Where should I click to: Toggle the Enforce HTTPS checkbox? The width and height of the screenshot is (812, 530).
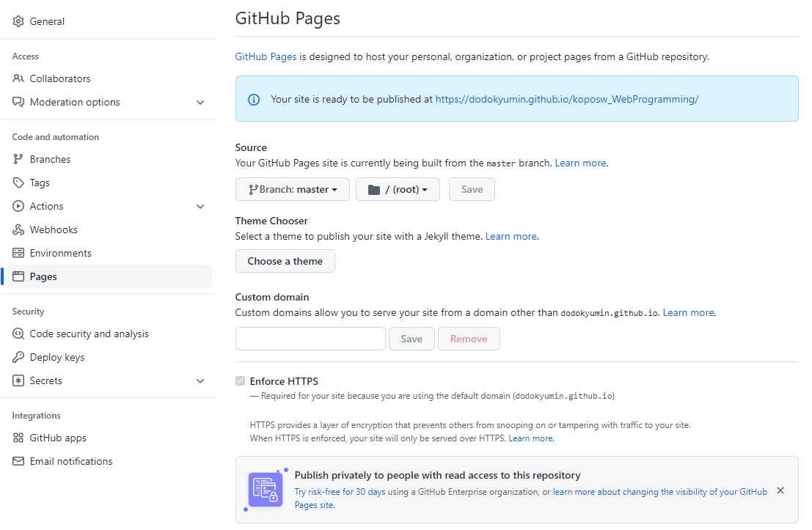241,381
